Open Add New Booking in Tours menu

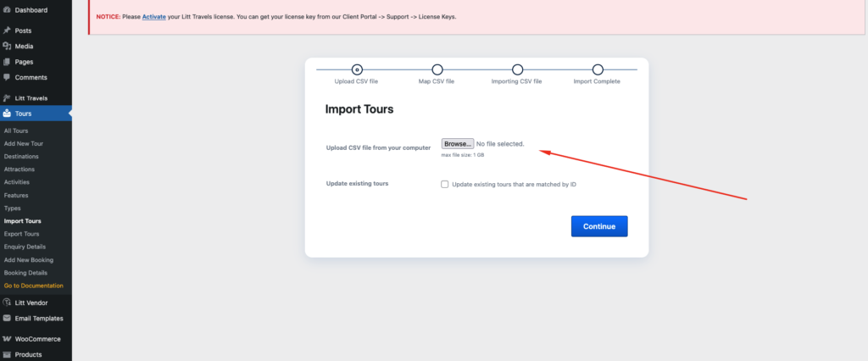tap(30, 260)
